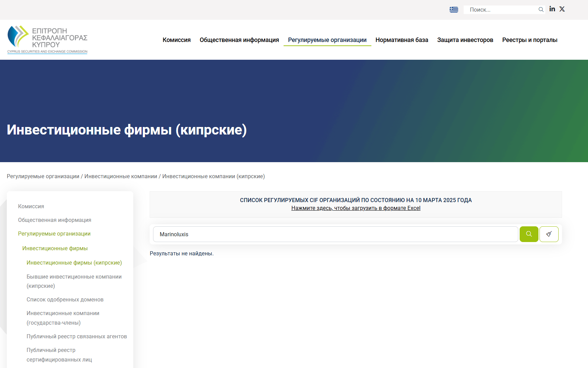Click the Greek flag language icon
The image size is (588, 368).
point(454,10)
